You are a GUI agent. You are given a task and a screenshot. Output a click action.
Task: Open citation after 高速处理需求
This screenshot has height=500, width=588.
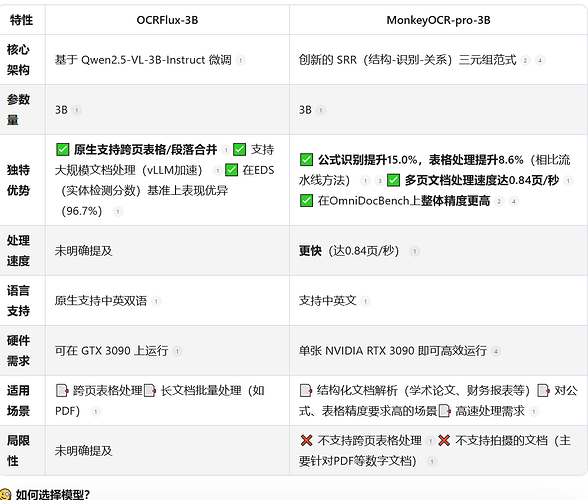coord(534,411)
